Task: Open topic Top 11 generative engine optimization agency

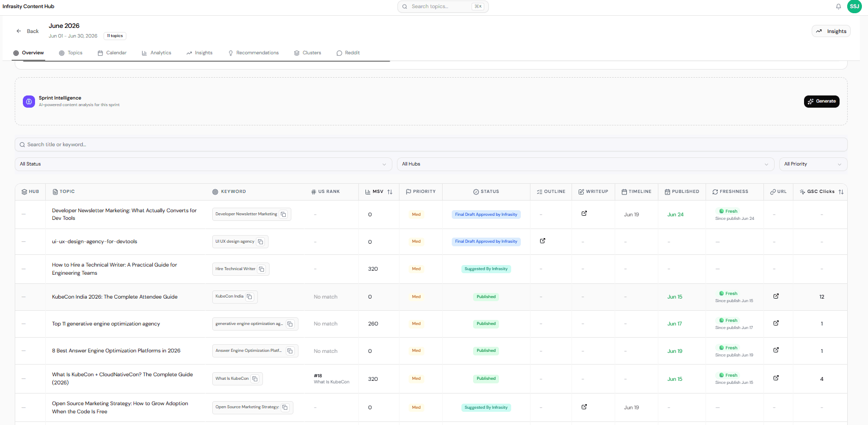Action: coord(106,324)
